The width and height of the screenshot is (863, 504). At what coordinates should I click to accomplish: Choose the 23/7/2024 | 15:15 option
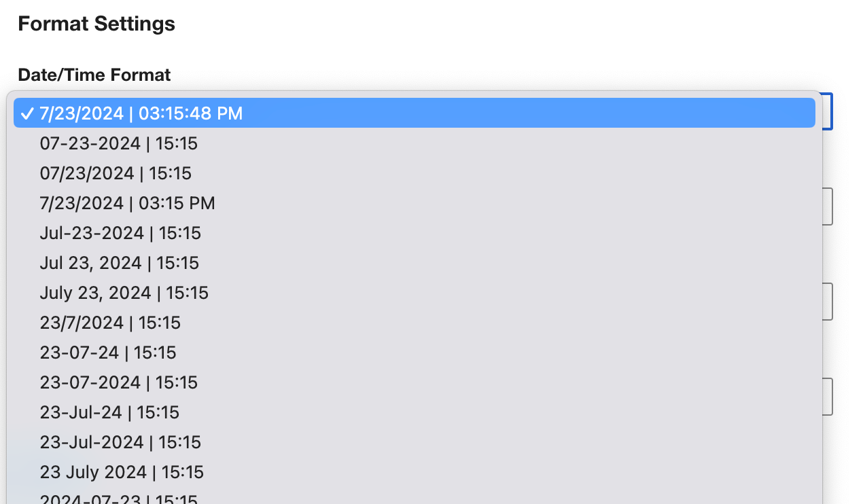pos(110,323)
